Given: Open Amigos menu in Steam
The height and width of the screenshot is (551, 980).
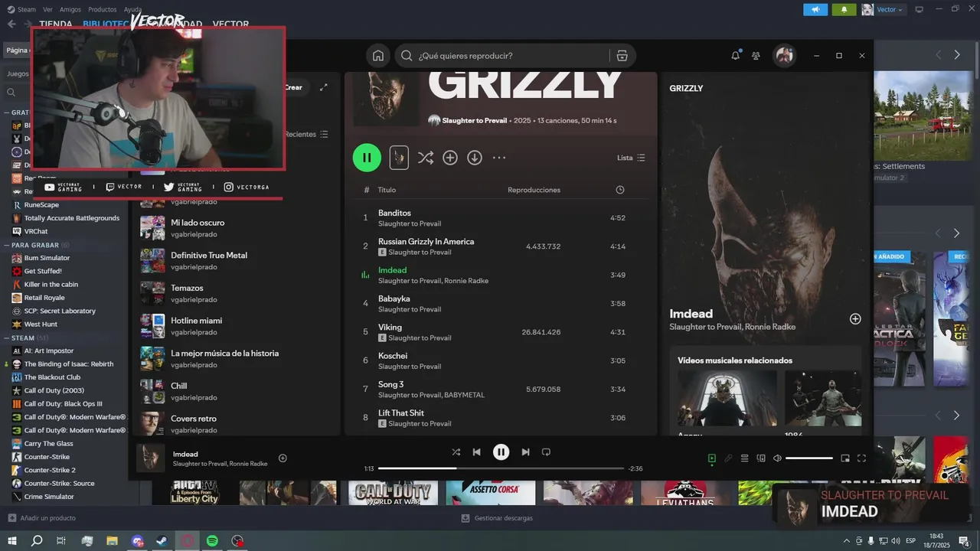Looking at the screenshot, I should 70,9.
